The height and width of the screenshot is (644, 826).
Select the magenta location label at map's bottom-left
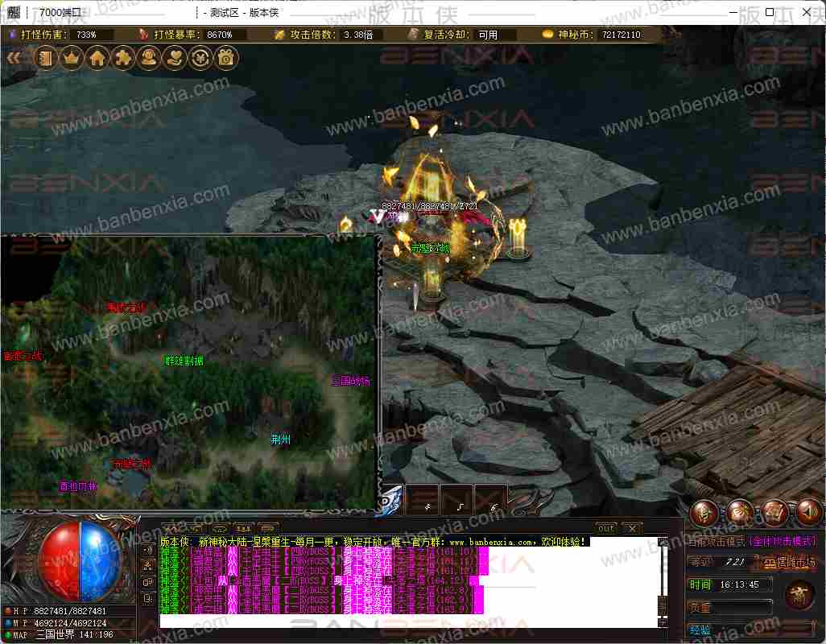78,486
